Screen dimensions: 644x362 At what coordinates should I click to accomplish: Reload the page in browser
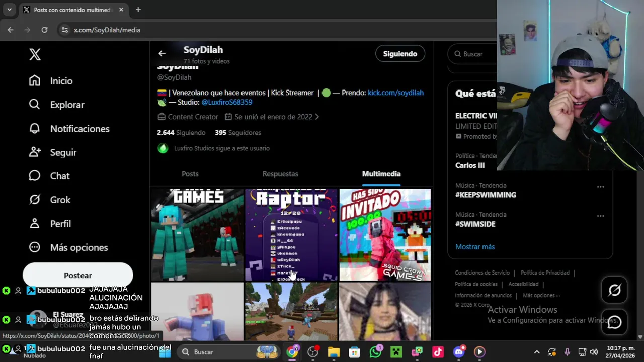pos(44,30)
